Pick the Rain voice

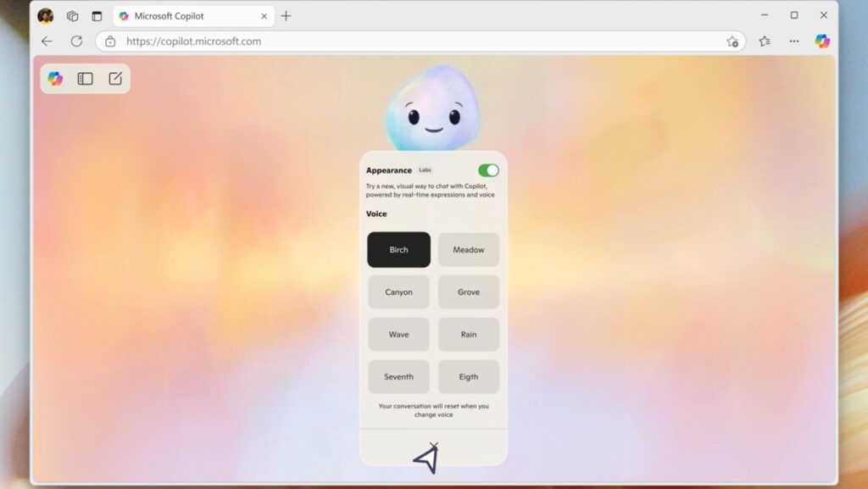tap(468, 334)
